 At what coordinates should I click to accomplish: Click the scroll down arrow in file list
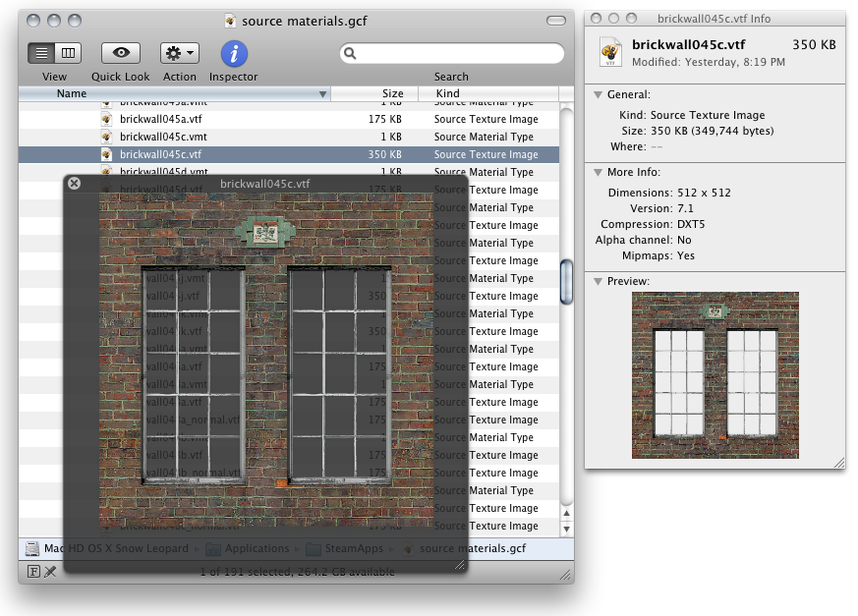tap(566, 529)
